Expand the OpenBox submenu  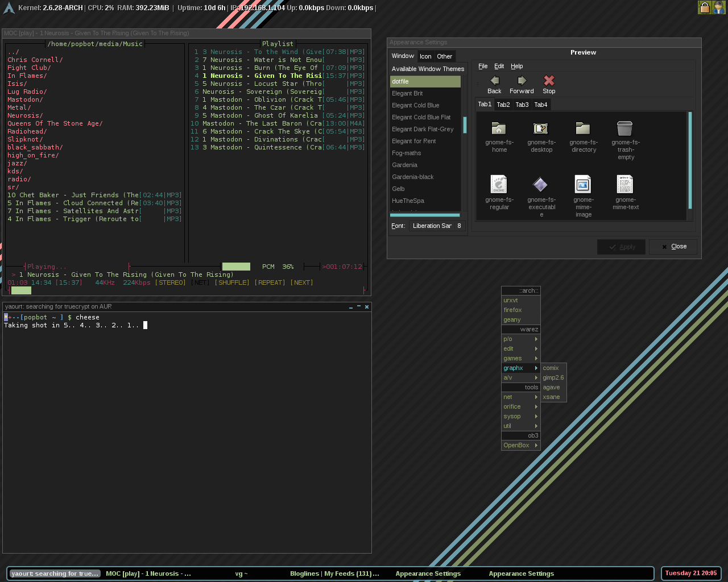pyautogui.click(x=520, y=445)
